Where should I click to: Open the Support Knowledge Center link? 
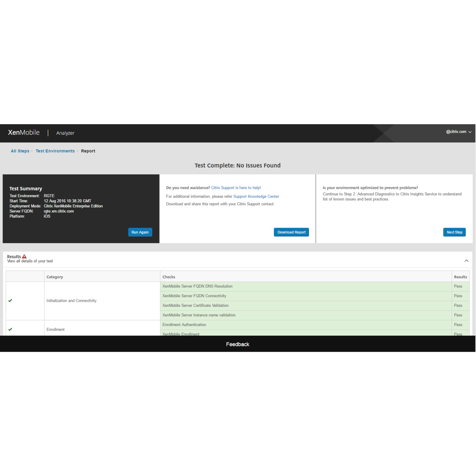pyautogui.click(x=256, y=196)
